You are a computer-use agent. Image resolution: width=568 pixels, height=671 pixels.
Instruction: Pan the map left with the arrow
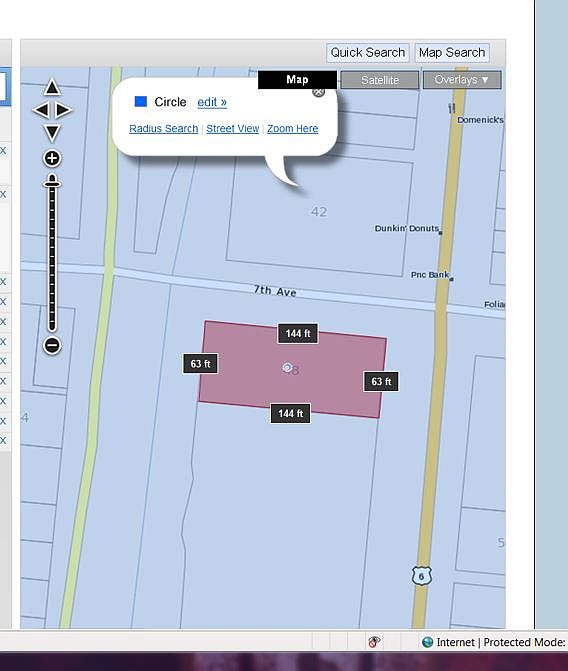(41, 110)
